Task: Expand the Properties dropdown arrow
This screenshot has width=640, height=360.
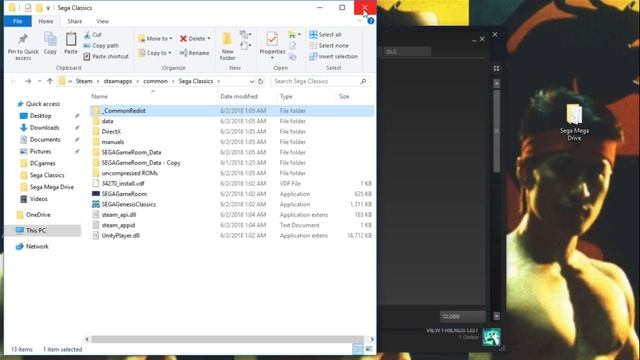Action: [272, 58]
